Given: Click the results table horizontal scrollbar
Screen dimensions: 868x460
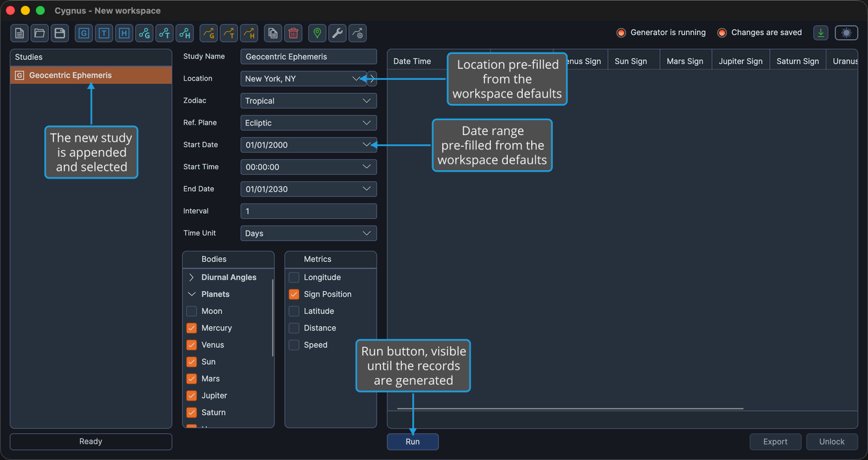Looking at the screenshot, I should pos(570,409).
